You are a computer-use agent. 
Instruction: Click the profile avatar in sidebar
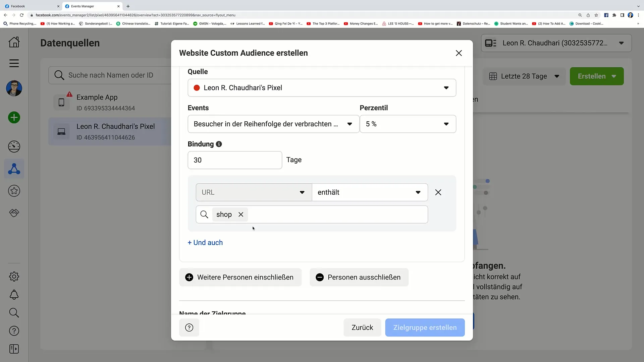(14, 88)
